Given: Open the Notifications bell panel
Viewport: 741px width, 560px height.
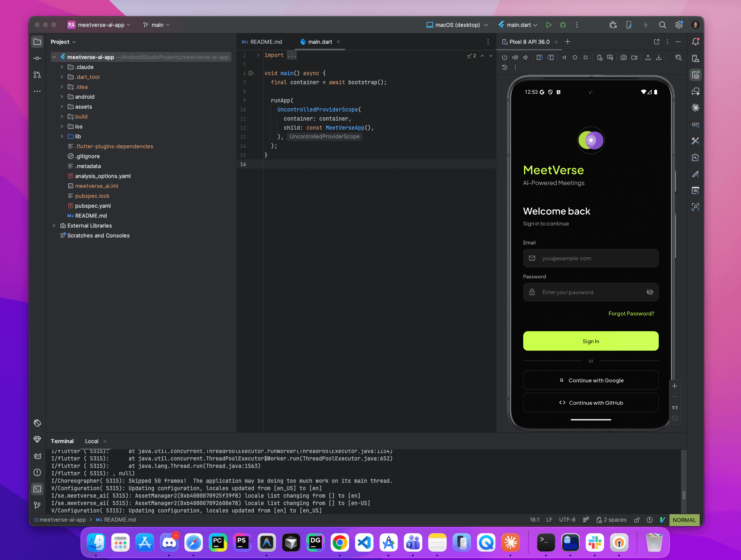Looking at the screenshot, I should [x=696, y=41].
